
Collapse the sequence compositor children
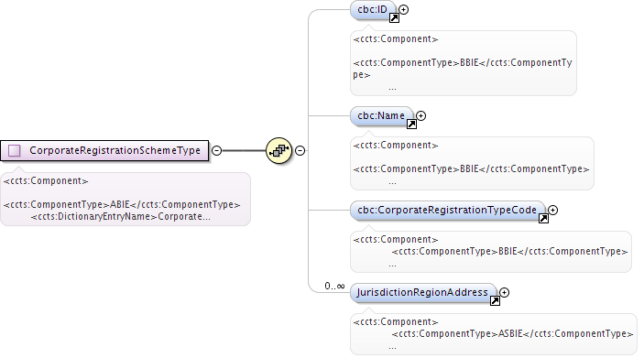click(300, 151)
